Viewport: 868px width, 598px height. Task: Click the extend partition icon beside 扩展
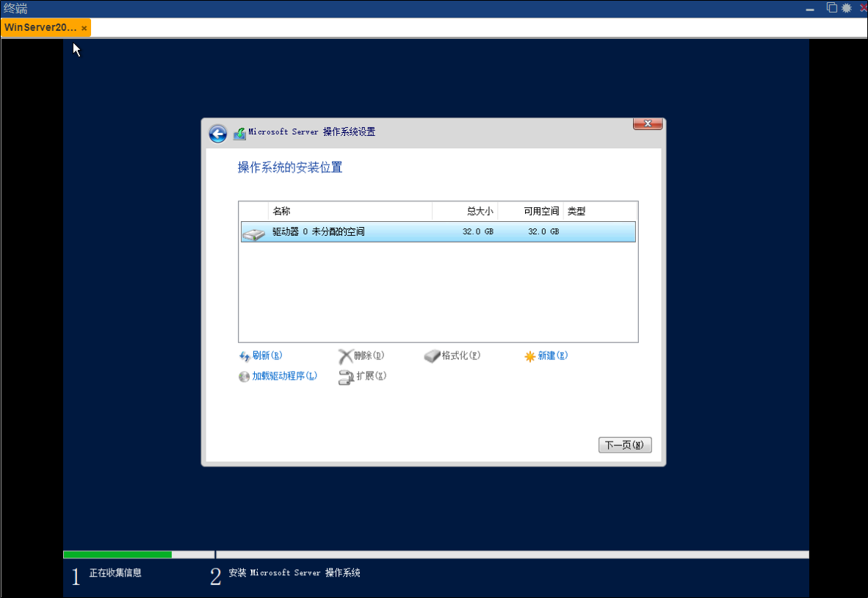coord(346,377)
